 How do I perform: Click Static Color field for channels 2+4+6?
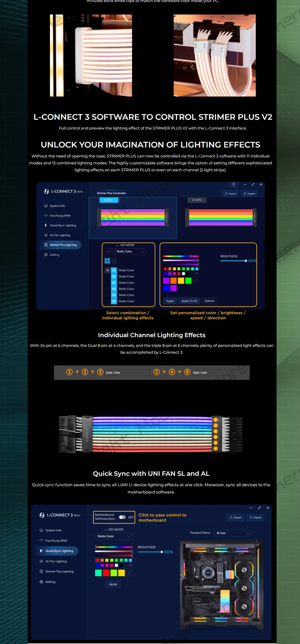pyautogui.click(x=214, y=372)
